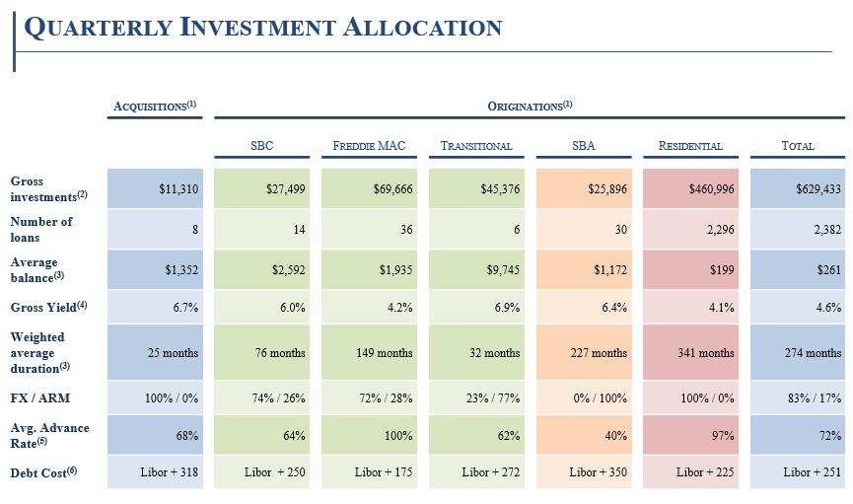
Task: Click the Freddie Mac column header
Action: click(369, 146)
